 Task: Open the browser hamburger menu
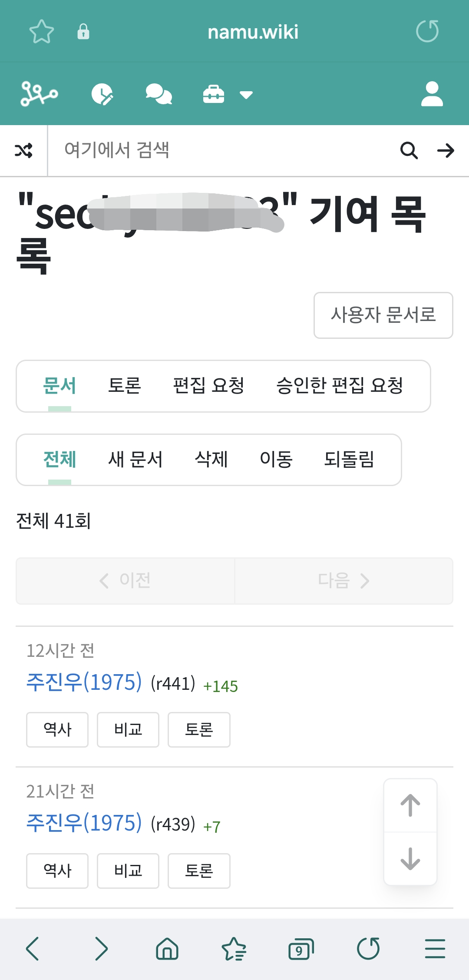coord(435,949)
